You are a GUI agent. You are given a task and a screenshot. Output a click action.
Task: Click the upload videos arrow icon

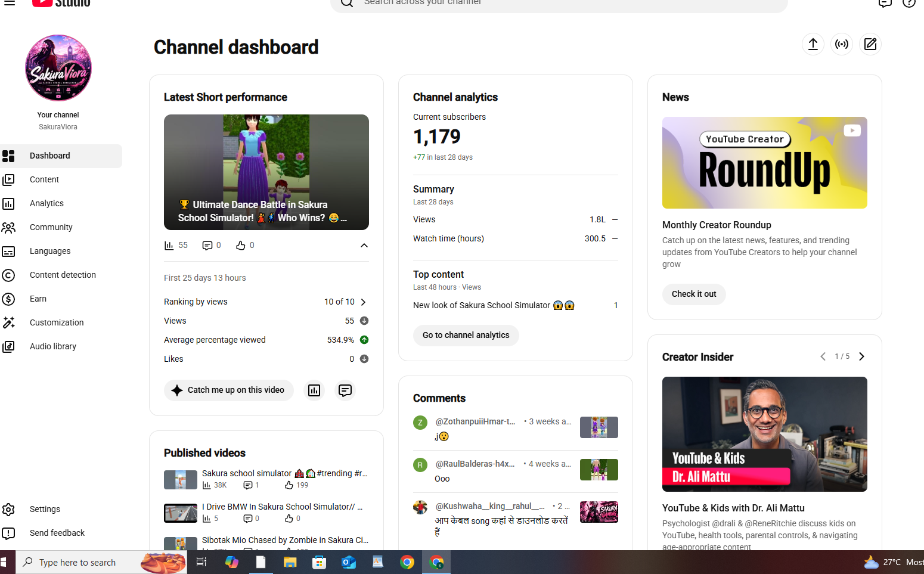point(813,44)
